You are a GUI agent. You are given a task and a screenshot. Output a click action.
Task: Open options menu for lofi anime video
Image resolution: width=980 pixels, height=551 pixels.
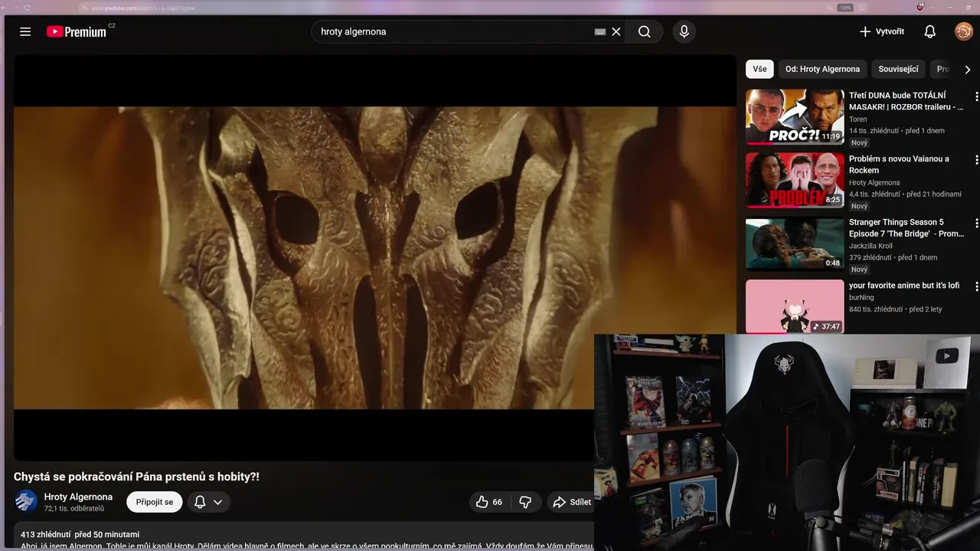tap(976, 286)
